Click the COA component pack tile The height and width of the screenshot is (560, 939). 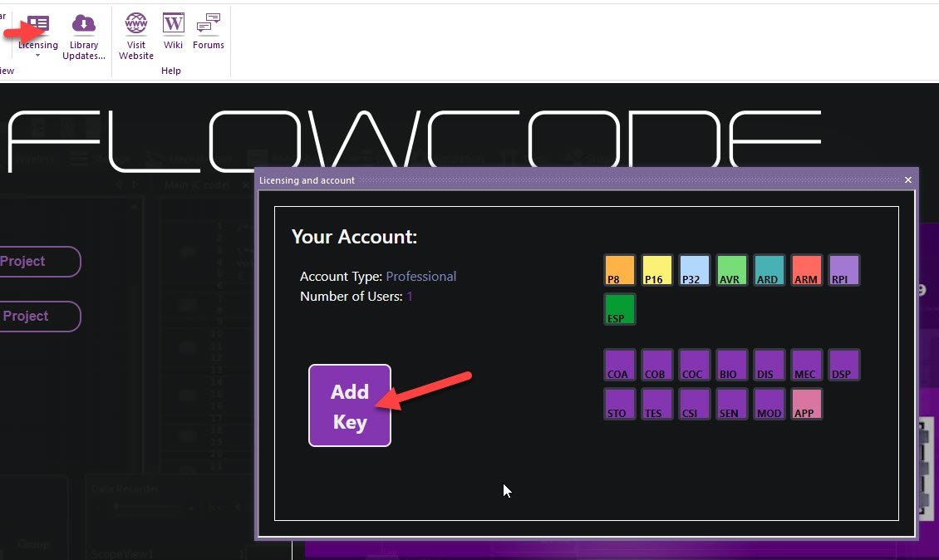(619, 365)
